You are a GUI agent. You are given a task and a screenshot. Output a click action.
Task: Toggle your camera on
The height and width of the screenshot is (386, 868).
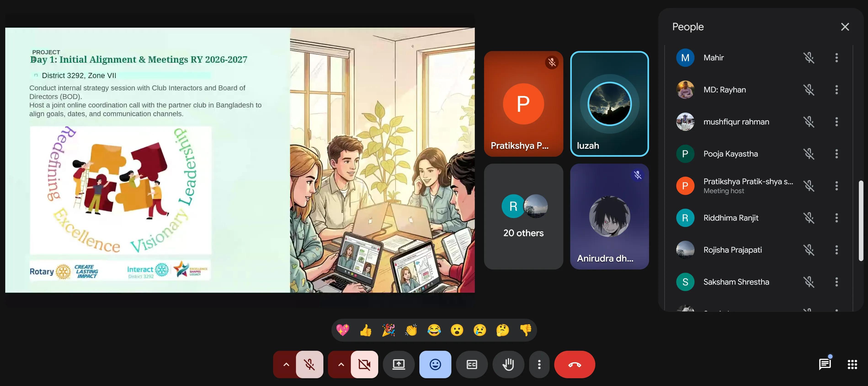(x=364, y=364)
